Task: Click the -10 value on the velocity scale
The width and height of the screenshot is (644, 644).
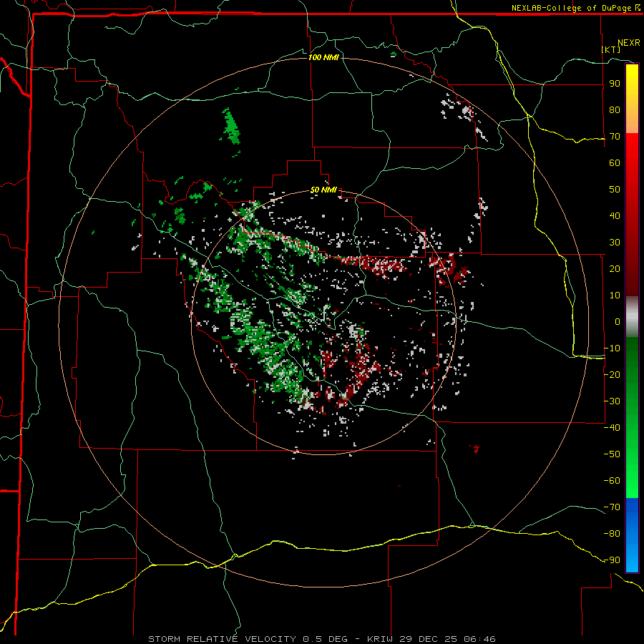Action: point(612,348)
